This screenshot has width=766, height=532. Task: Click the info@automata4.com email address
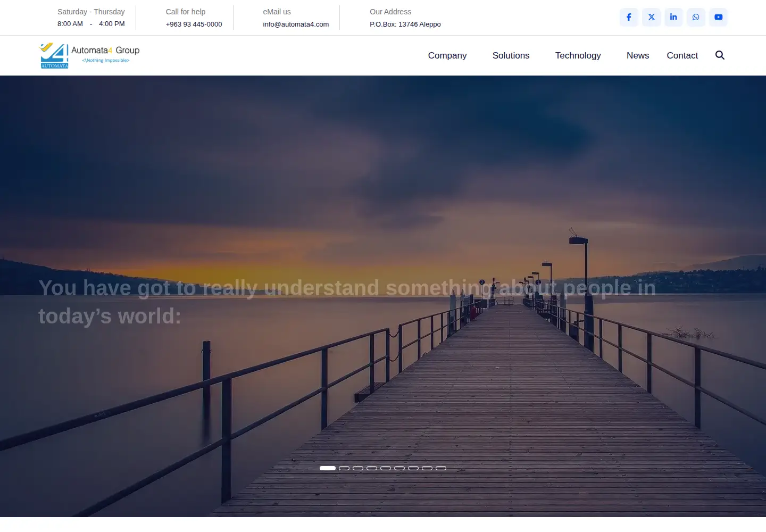296,24
